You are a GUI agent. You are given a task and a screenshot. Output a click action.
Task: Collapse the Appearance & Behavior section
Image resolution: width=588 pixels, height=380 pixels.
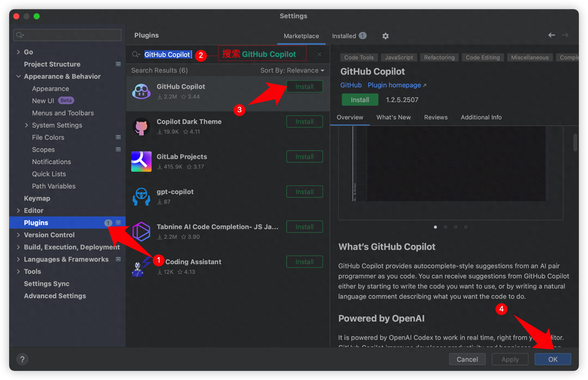pyautogui.click(x=19, y=76)
